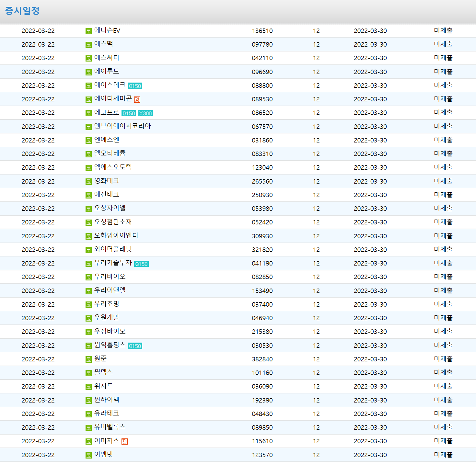476x465 pixels.
Task: Open the 우원개발 company link
Action: click(107, 317)
